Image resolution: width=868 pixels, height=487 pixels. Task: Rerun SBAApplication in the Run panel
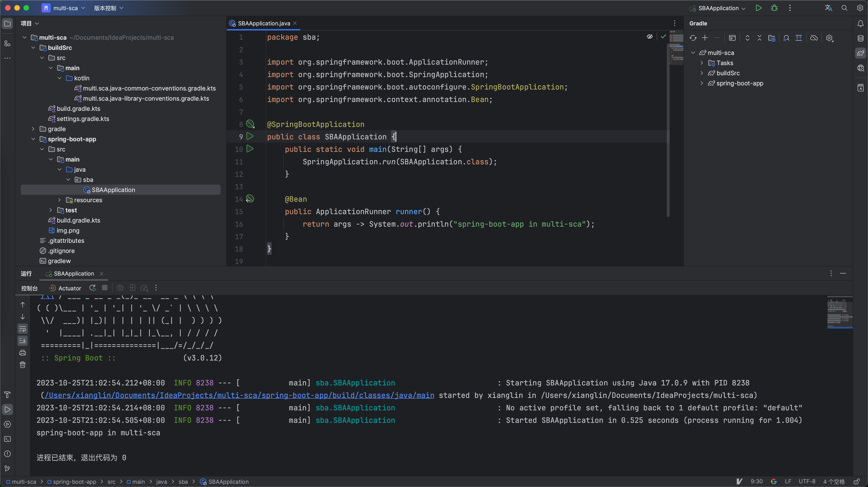click(93, 288)
